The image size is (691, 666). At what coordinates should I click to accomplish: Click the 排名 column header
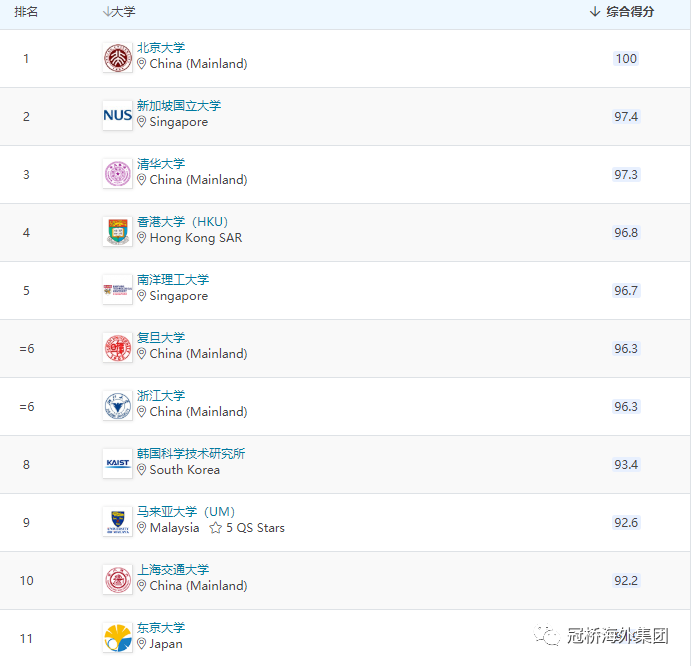26,12
